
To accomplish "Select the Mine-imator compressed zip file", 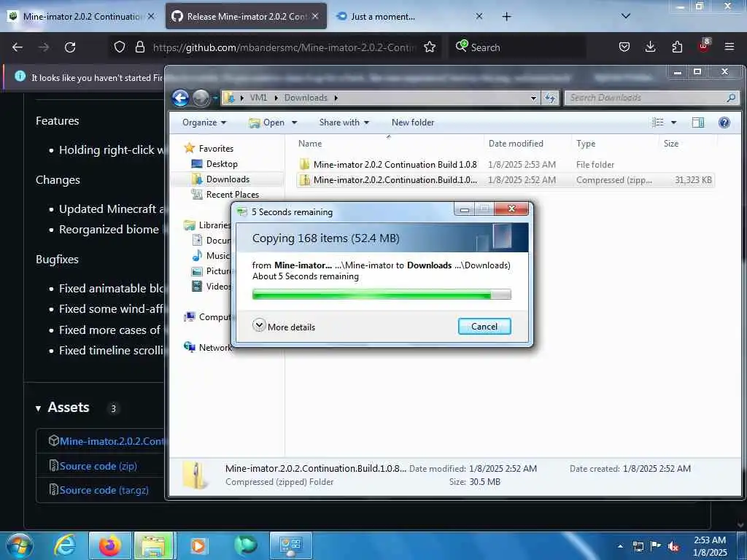I will 505,180.
